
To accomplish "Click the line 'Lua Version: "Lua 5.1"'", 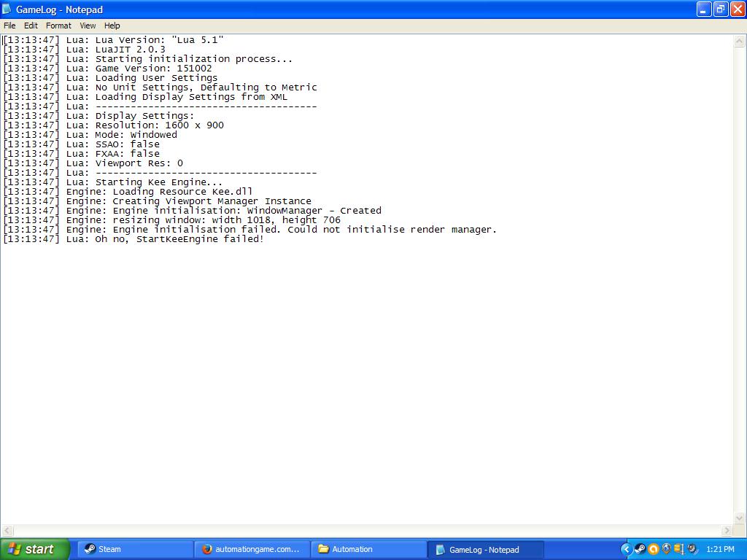I will 113,40.
